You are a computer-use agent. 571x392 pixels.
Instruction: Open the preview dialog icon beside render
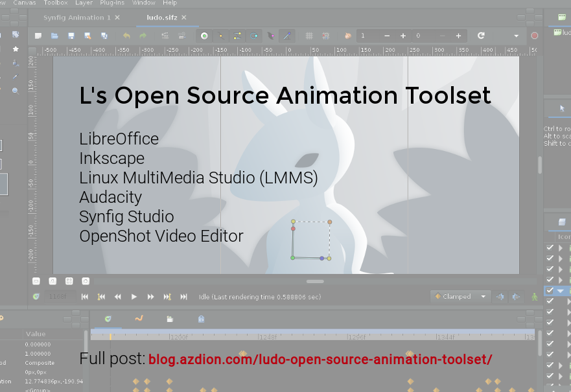(x=181, y=36)
